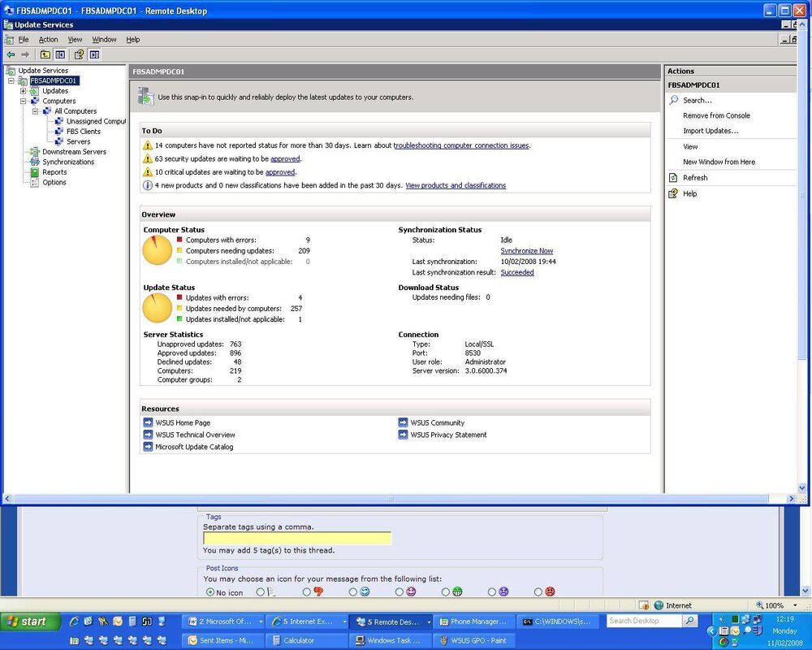Select the Synchronizations tree icon
This screenshot has height=650, width=812.
coord(34,162)
